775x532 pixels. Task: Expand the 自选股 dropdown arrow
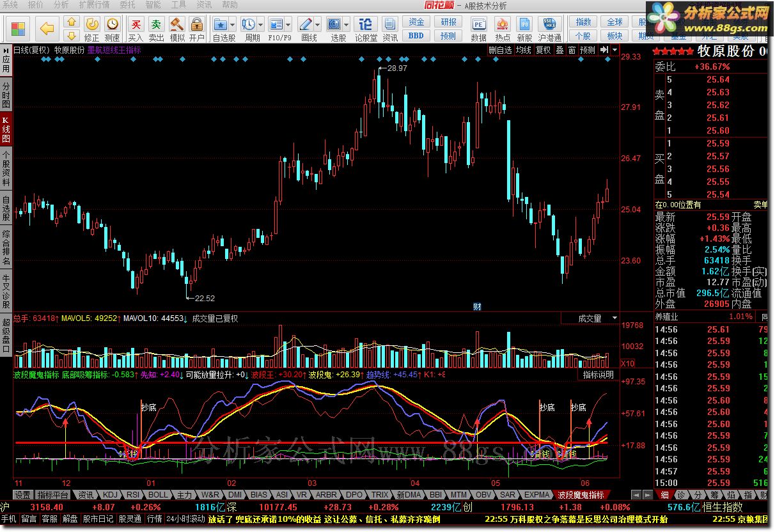[x=232, y=25]
